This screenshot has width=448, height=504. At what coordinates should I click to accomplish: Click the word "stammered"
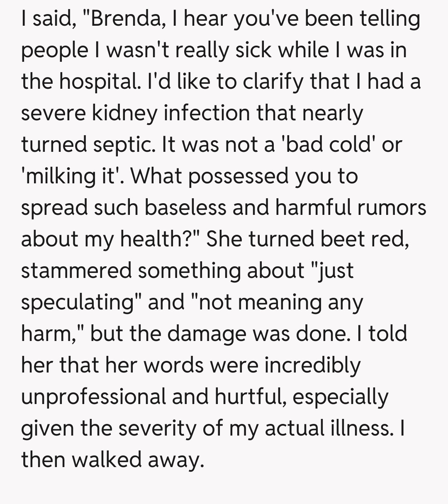[x=76, y=271]
